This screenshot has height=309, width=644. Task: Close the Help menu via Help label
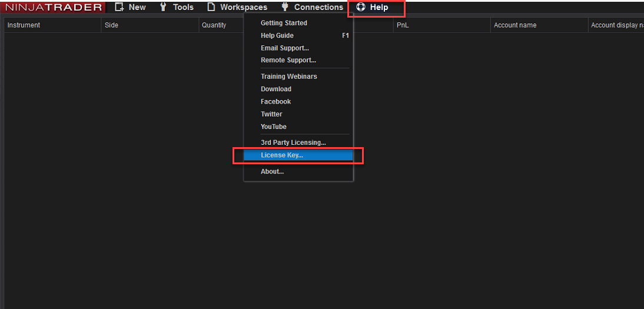pos(379,7)
